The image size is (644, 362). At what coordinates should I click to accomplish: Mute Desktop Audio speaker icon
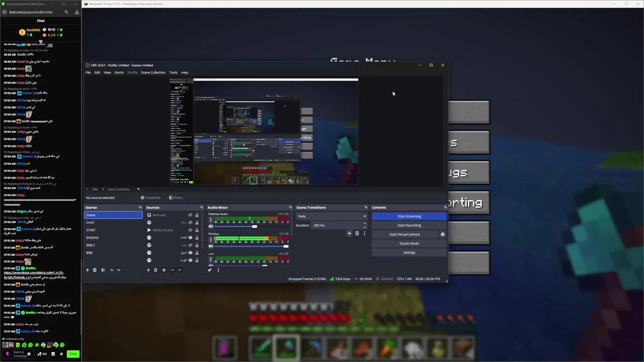(211, 226)
